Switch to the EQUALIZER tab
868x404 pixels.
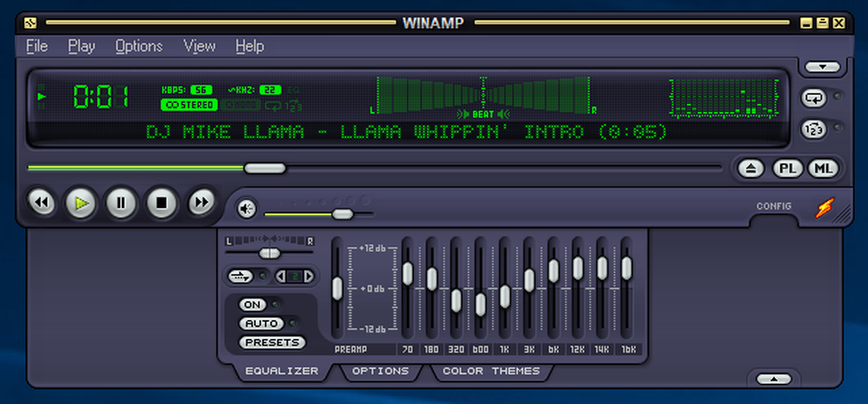click(282, 371)
